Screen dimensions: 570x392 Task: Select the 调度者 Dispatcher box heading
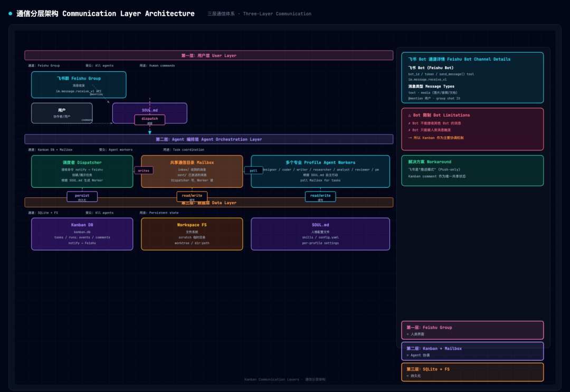(82, 162)
